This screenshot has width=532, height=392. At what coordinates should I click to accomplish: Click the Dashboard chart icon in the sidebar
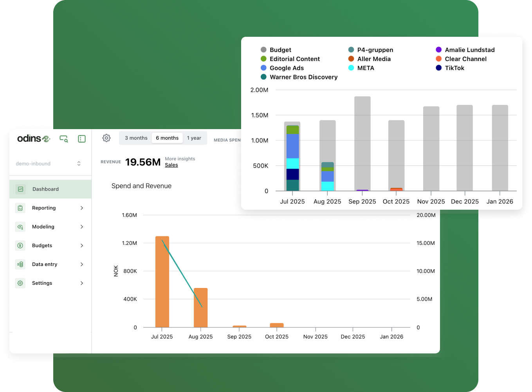pyautogui.click(x=21, y=189)
